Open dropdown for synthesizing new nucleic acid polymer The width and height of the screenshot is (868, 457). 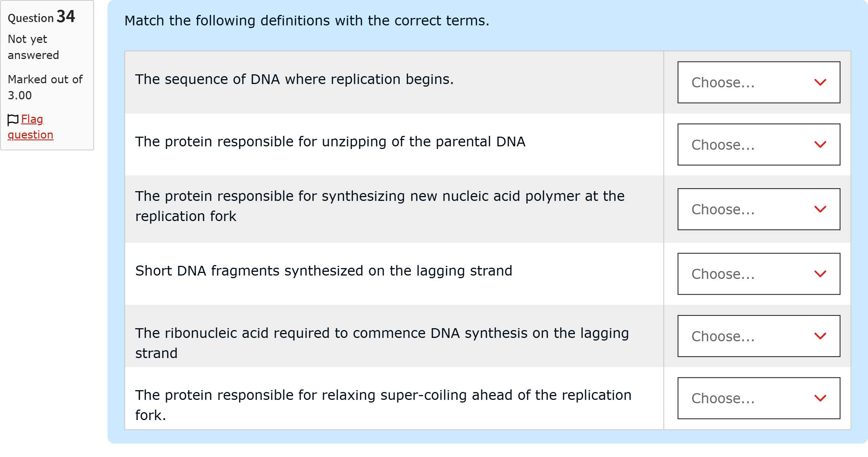click(x=759, y=209)
